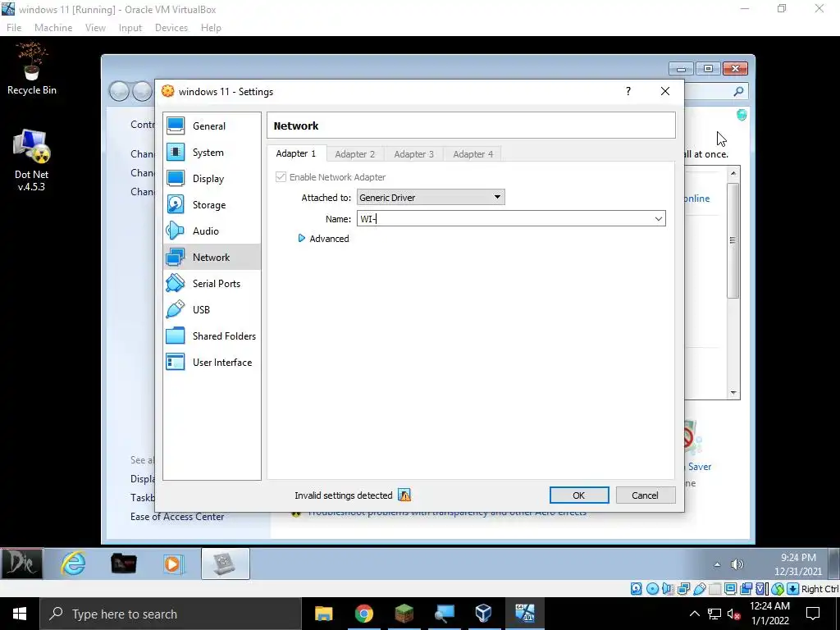Open Serial Ports settings category
840x630 pixels.
[x=212, y=283]
